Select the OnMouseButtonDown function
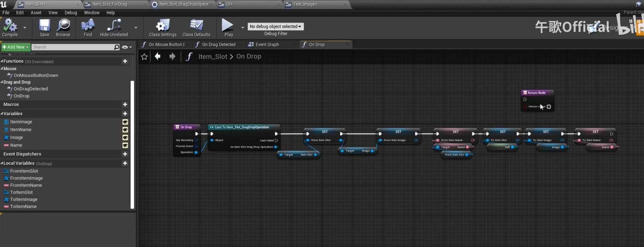The height and width of the screenshot is (247, 644). tap(35, 75)
